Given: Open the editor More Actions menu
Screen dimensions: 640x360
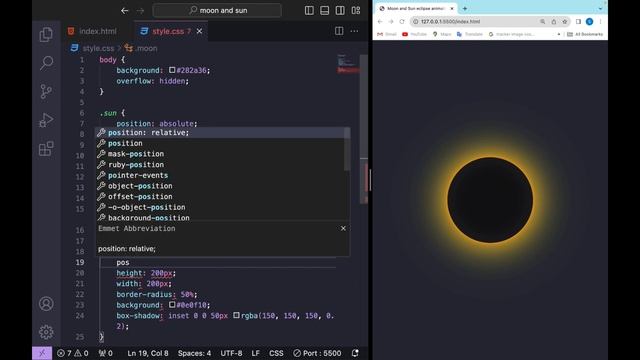Looking at the screenshot, I should point(354,31).
